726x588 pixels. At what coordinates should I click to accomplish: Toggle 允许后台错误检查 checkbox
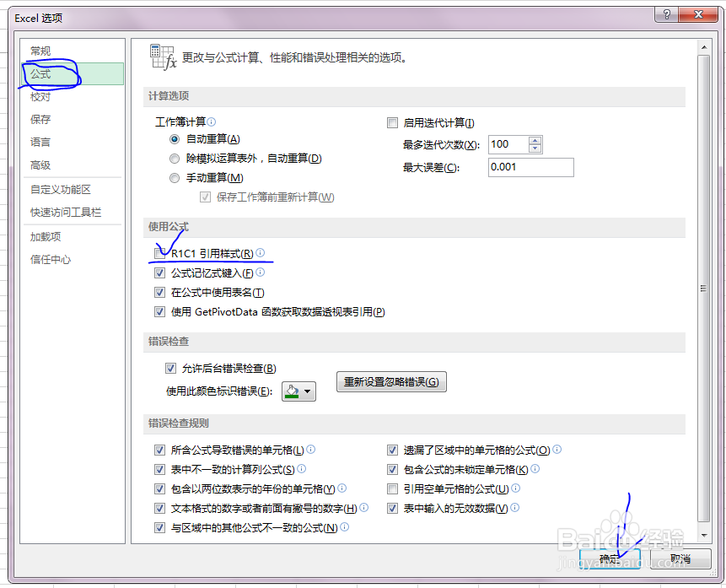[x=170, y=369]
